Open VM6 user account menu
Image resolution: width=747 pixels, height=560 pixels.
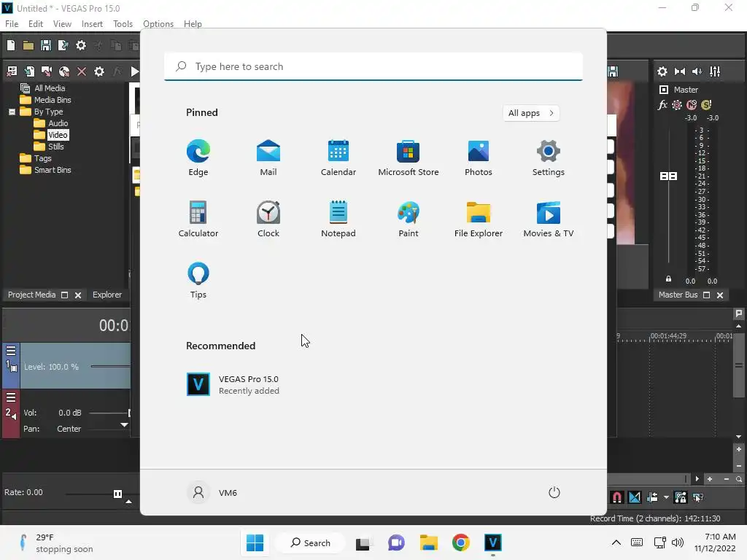[212, 492]
